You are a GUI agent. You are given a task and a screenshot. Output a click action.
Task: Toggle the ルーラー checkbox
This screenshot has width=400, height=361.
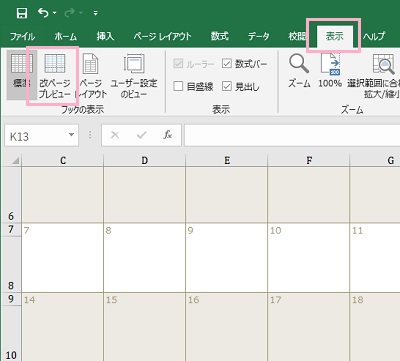tap(178, 63)
